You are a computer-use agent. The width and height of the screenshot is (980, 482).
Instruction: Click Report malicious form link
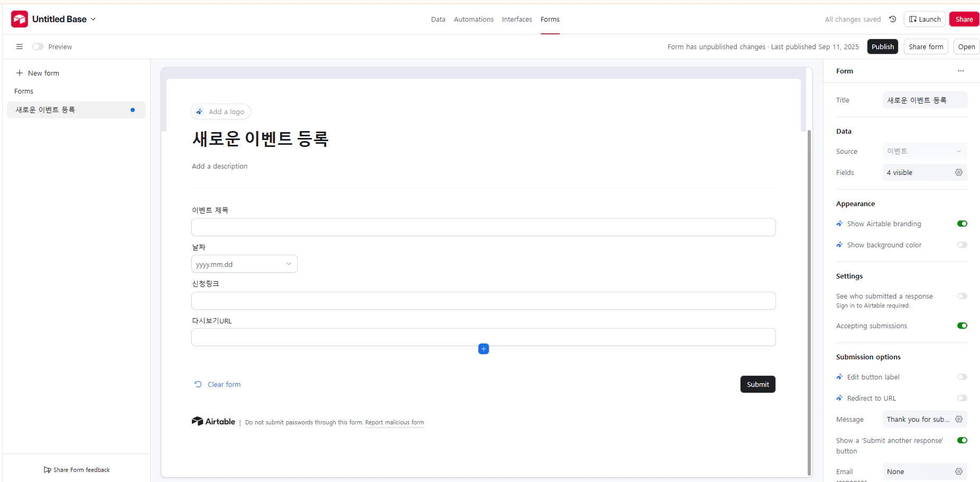click(x=394, y=422)
